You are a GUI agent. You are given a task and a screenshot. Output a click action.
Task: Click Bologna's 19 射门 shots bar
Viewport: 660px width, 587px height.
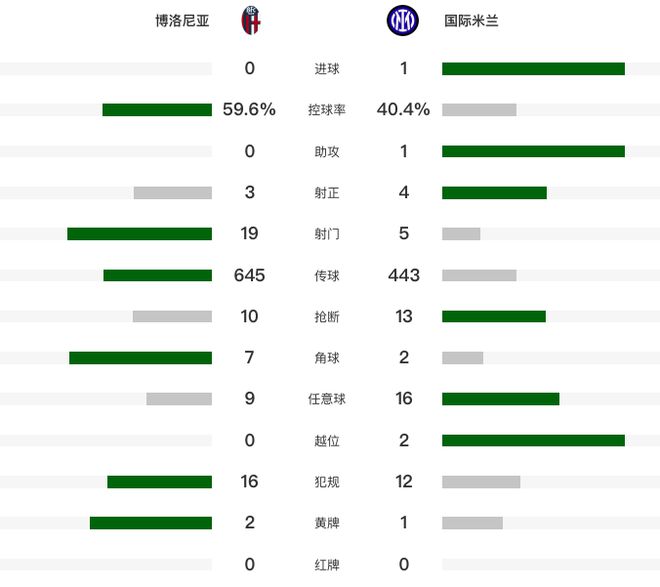[139, 234]
